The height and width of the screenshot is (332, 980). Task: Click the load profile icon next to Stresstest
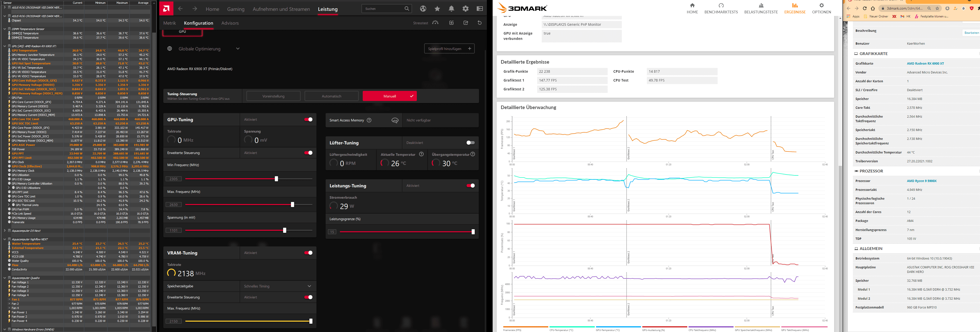point(451,23)
